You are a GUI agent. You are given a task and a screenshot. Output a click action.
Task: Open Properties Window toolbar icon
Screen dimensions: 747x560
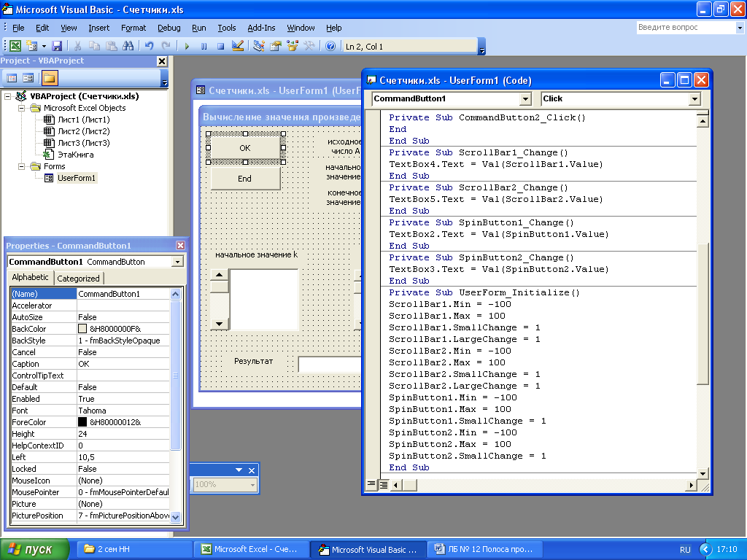click(275, 46)
